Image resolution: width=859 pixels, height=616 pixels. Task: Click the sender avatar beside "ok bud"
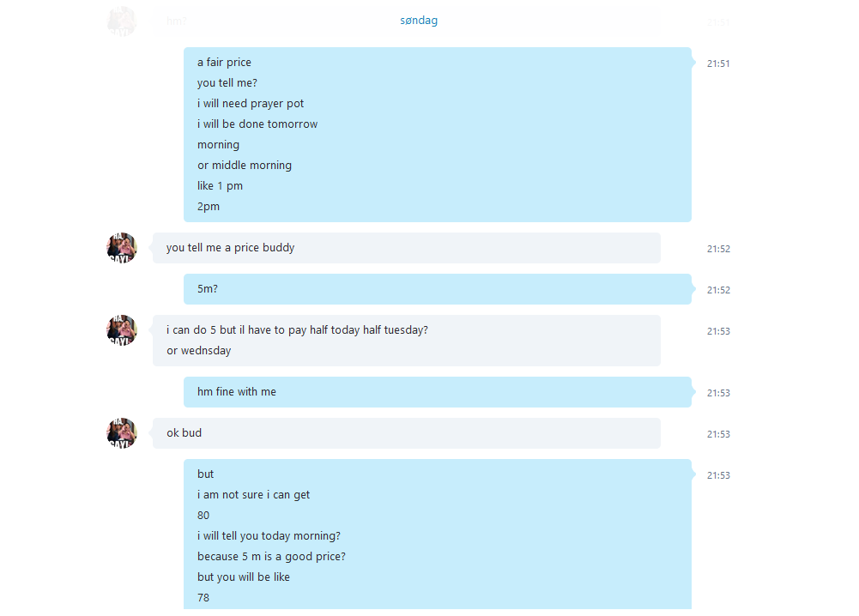(122, 433)
